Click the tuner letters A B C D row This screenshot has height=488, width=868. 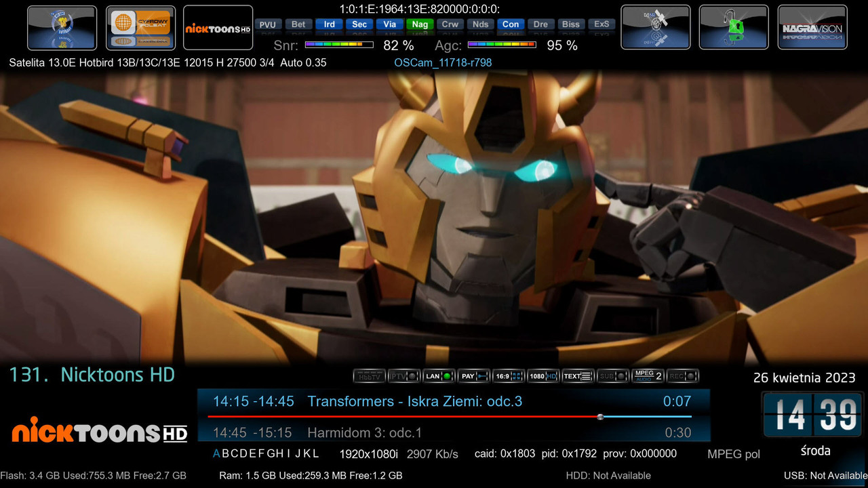click(x=266, y=453)
